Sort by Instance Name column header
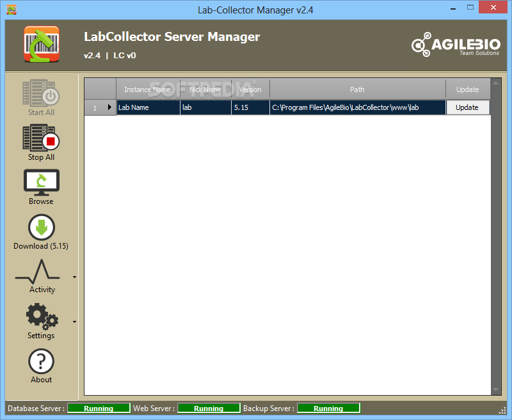Screen dimensions: 512x420 pos(148,89)
